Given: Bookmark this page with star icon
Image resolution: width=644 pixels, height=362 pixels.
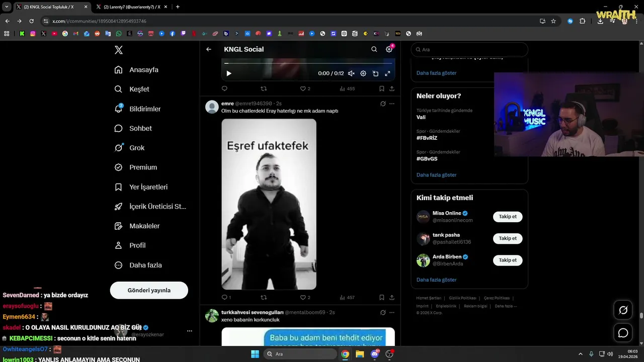Looking at the screenshot, I should (x=553, y=21).
